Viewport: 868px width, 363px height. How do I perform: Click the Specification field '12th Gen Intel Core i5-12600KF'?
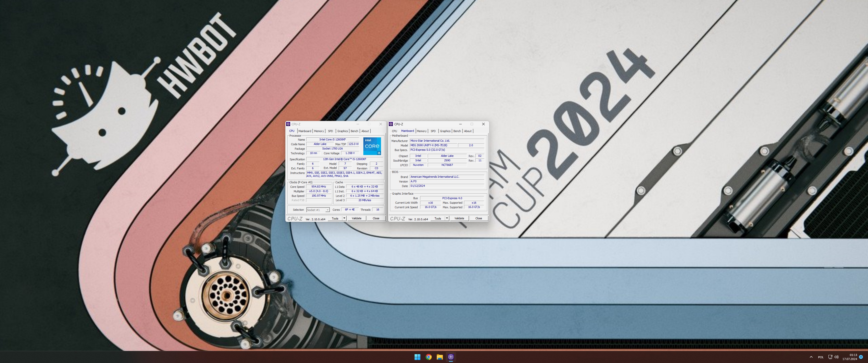tap(345, 159)
